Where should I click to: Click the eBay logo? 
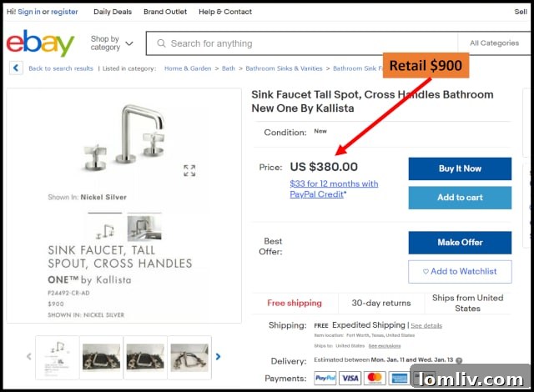[x=40, y=43]
